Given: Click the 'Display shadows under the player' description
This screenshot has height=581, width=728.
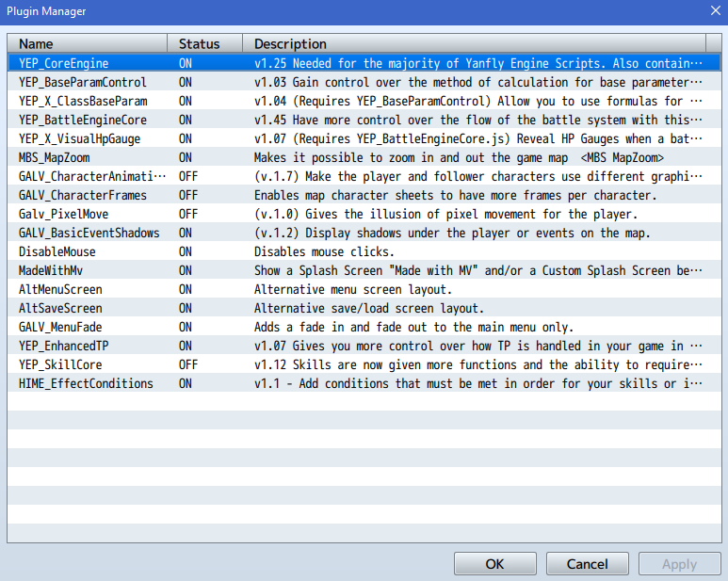Looking at the screenshot, I should click(x=452, y=233).
